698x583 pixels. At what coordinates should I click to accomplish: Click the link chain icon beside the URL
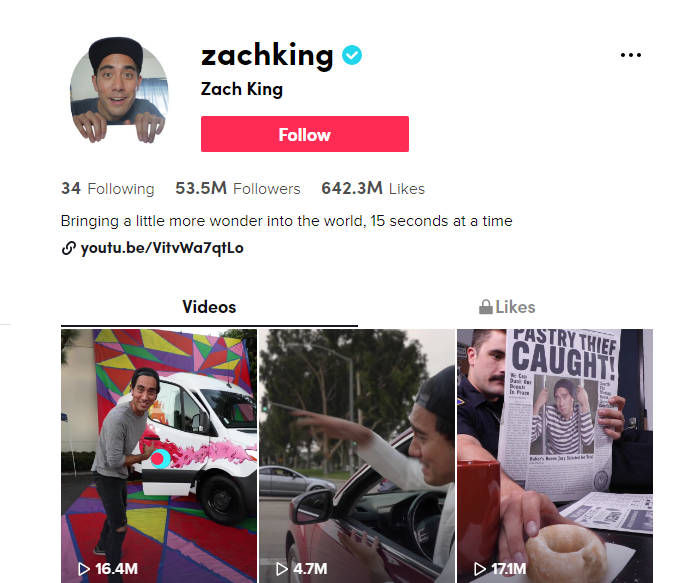click(68, 248)
